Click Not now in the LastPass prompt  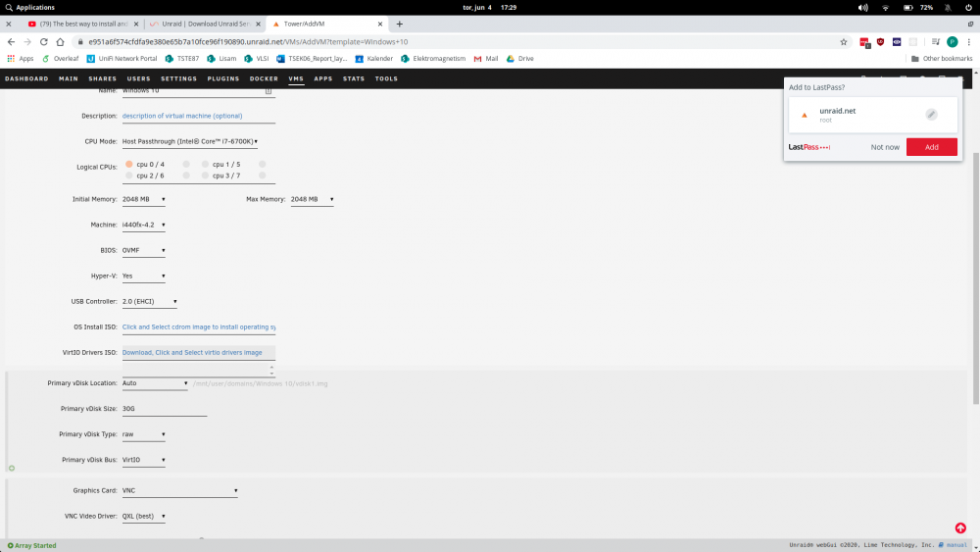click(885, 147)
